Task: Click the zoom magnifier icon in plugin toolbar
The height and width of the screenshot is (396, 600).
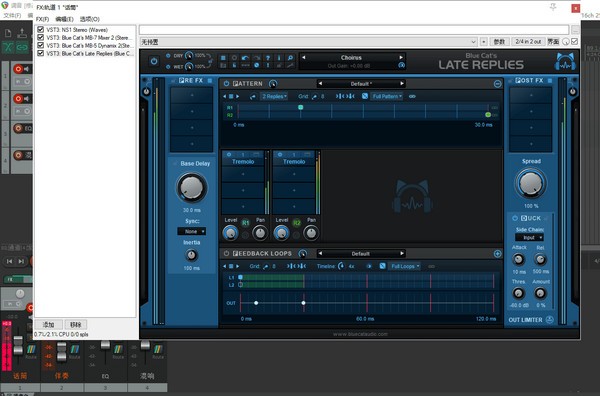Action: [x=290, y=58]
